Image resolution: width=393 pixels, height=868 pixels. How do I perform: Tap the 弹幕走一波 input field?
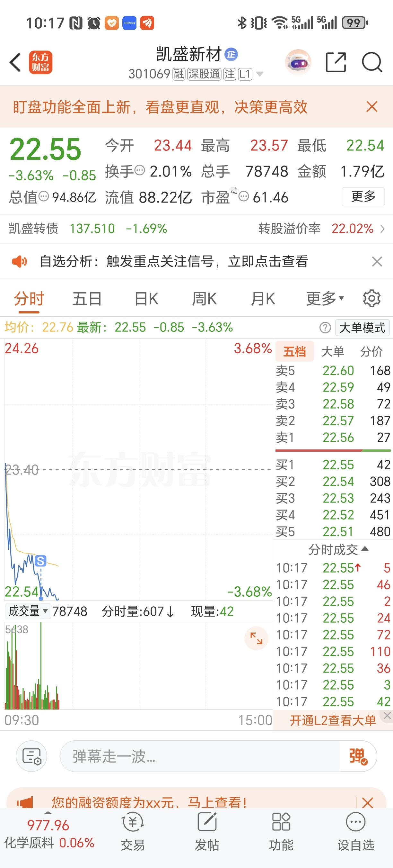[x=200, y=756]
